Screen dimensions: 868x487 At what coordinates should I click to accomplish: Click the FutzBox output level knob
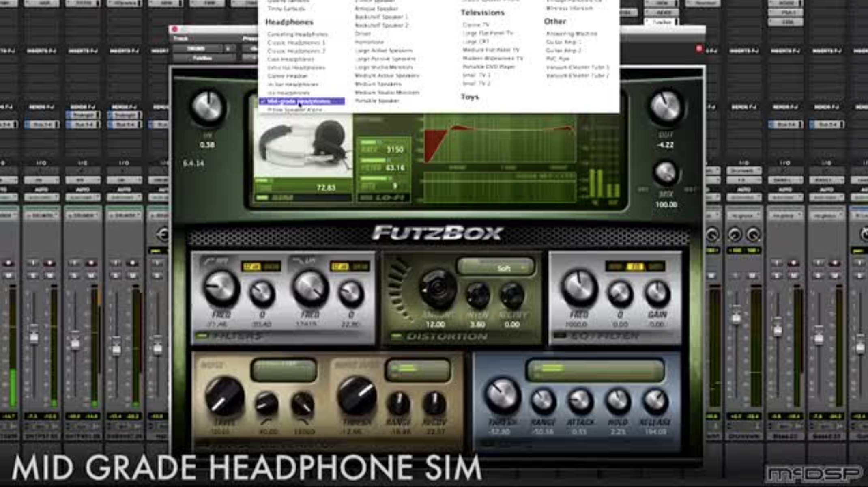666,107
